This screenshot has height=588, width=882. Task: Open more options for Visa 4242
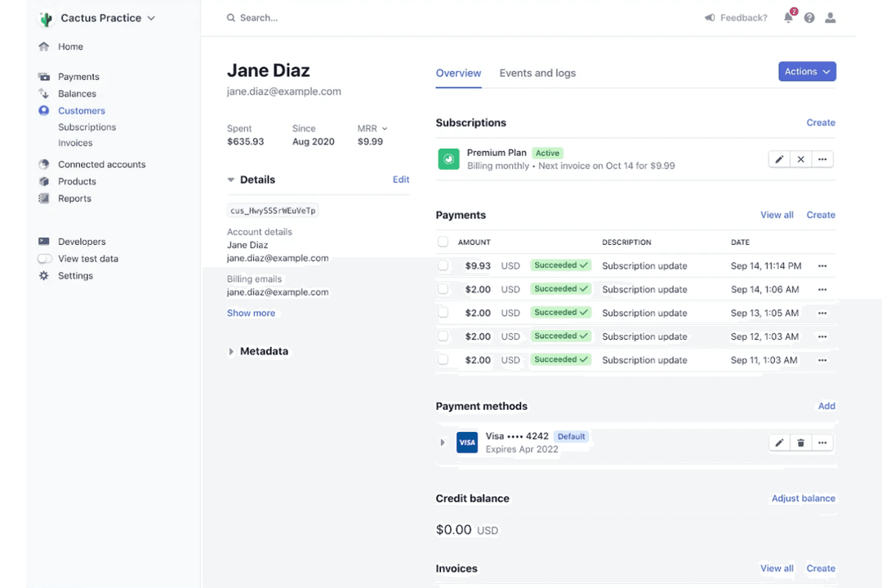pos(822,443)
